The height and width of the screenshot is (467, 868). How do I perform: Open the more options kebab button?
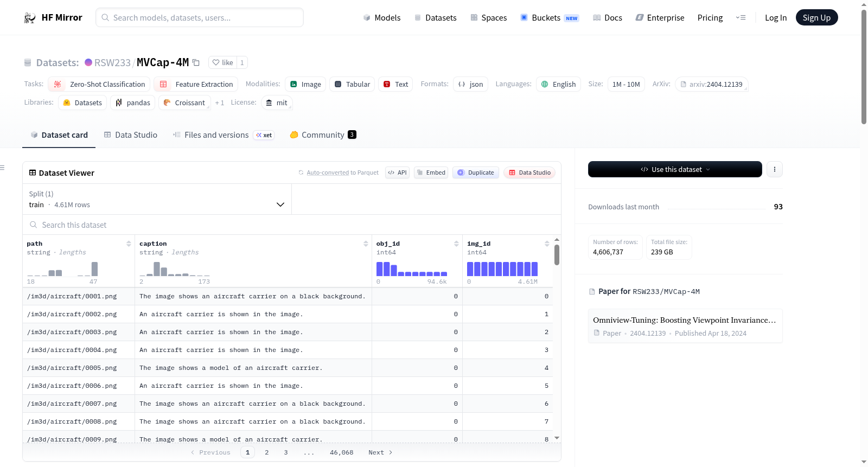pyautogui.click(x=775, y=169)
